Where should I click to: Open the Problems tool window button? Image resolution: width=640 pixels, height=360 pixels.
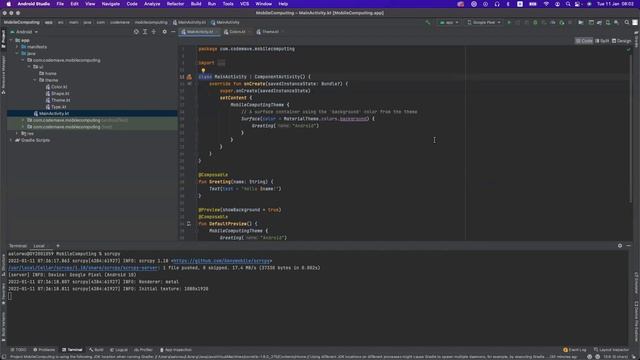(44, 350)
